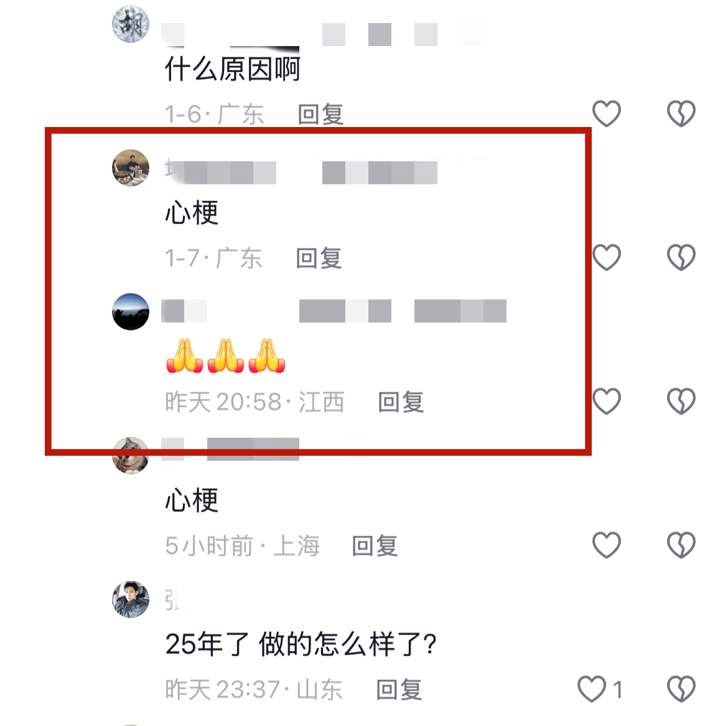Dislike the 上海 心梗 comment

[681, 545]
